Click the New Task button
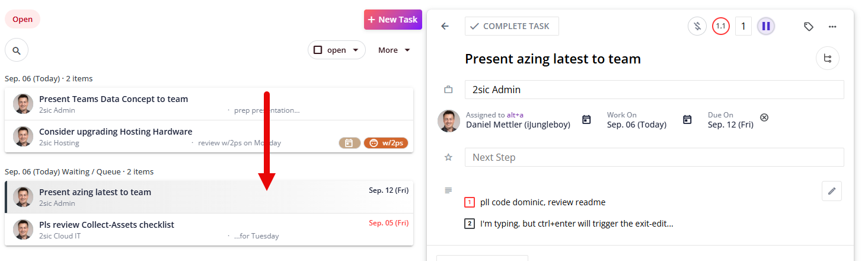This screenshot has height=261, width=868. 392,20
